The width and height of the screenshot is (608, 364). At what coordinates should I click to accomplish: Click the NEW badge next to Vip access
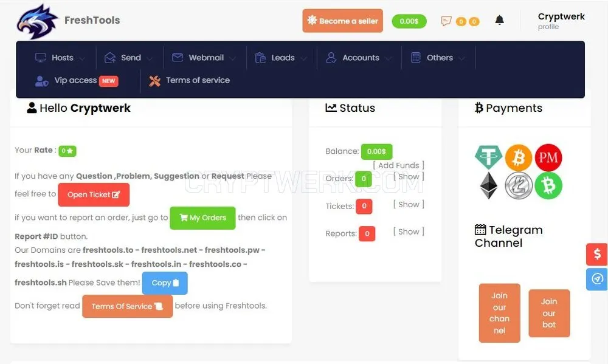pos(109,81)
